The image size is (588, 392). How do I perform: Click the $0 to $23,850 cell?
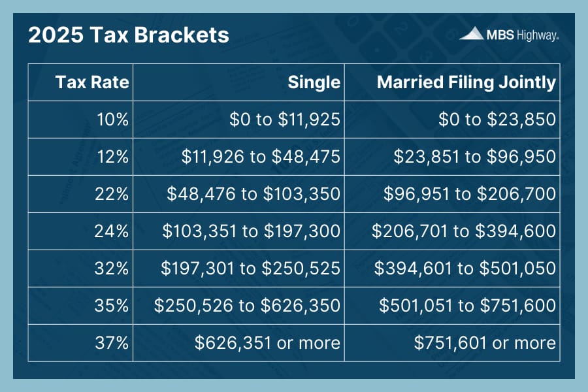coord(452,120)
